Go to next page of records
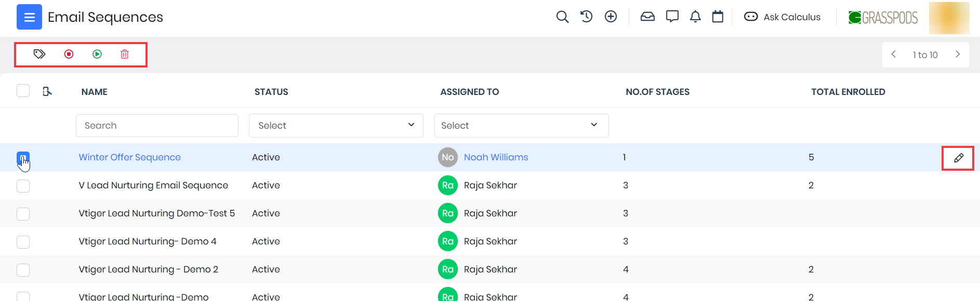 (x=958, y=54)
